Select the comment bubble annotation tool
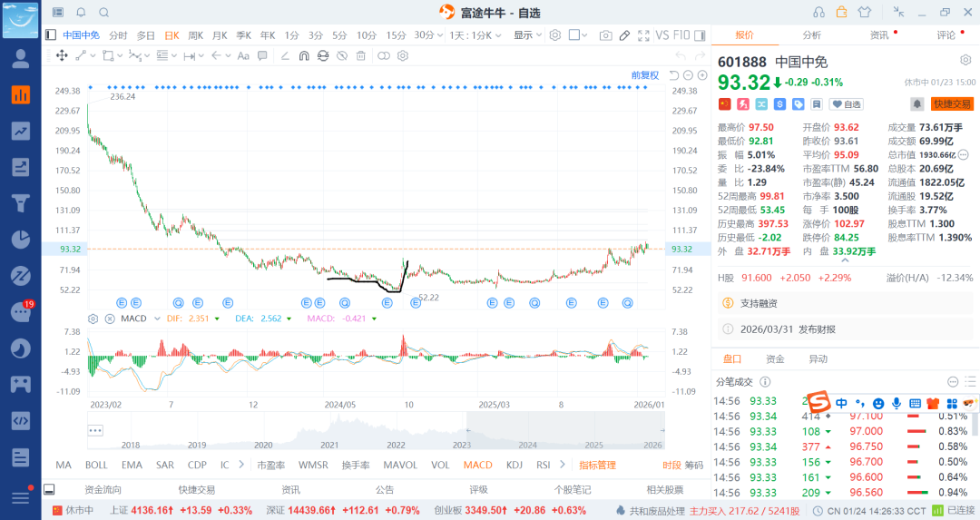980x520 pixels. (x=262, y=55)
